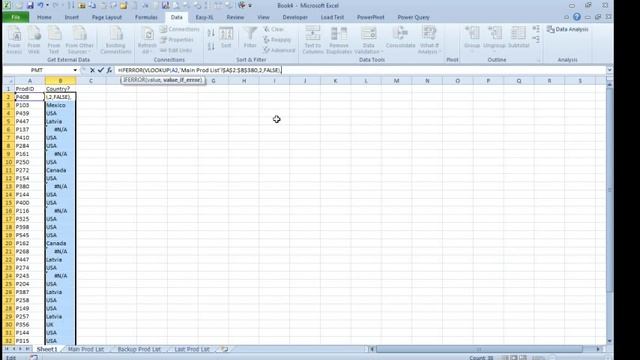Switch to the Insert tab
The width and height of the screenshot is (640, 360).
71,17
